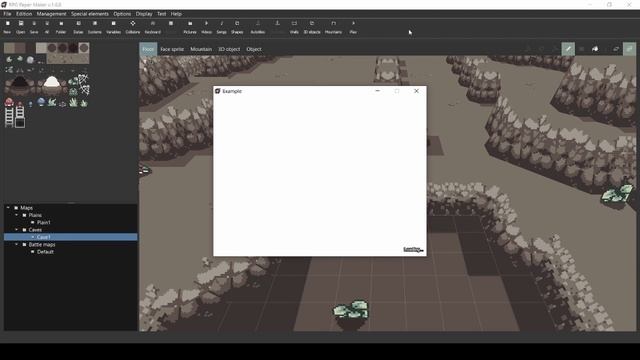Open the project Folder from toolbar

click(x=61, y=27)
